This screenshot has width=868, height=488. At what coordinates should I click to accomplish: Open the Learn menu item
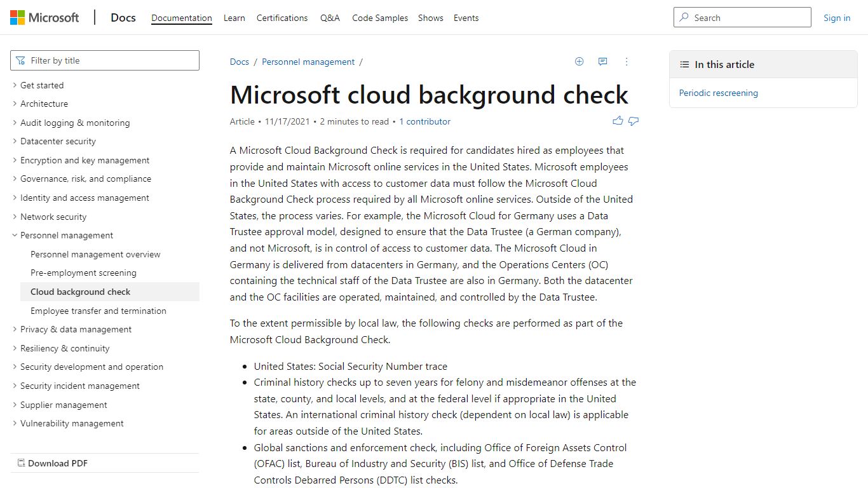234,18
